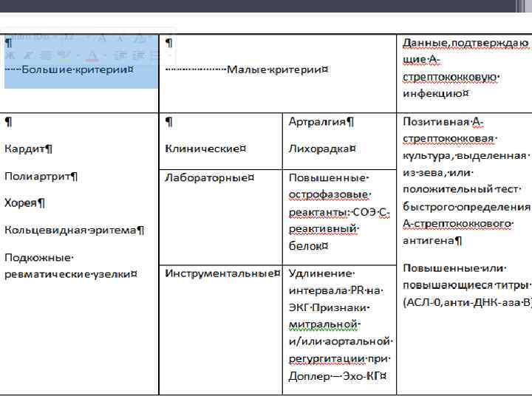Click the text "регургитации при"
The height and width of the screenshot is (399, 532).
click(x=338, y=359)
